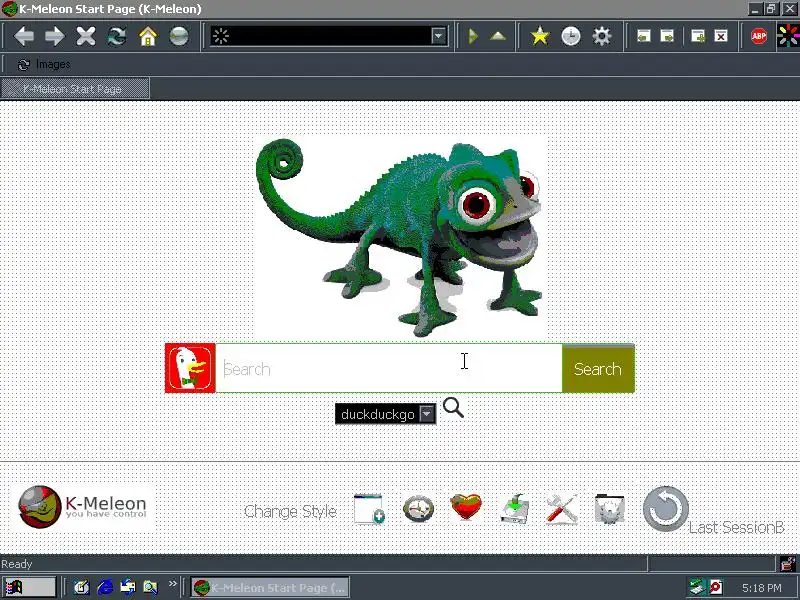Click the status bar icon at far right

click(788, 564)
